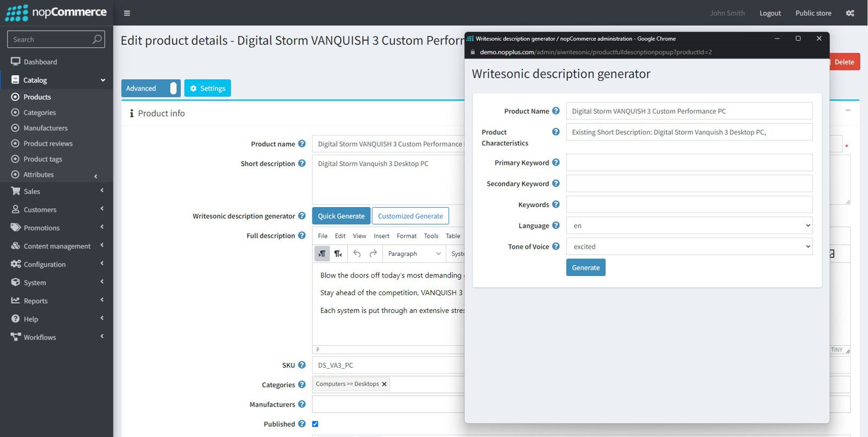Click help icon next to popup Product Name
The width and height of the screenshot is (868, 437).
556,111
